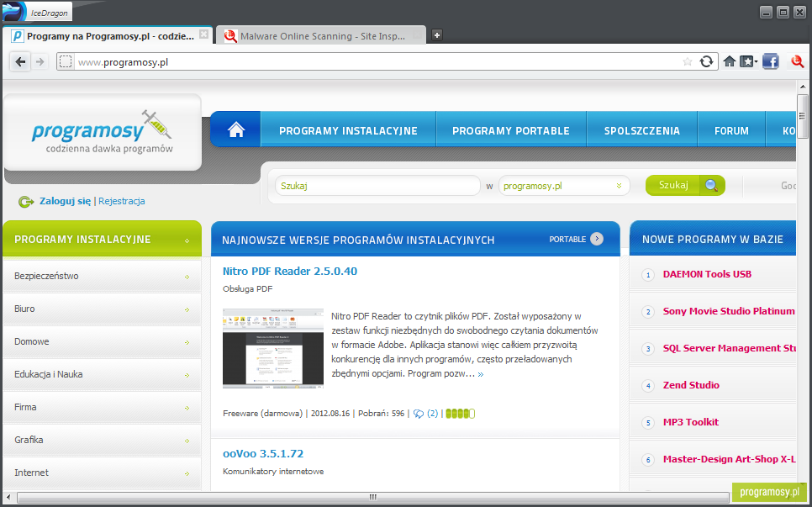Open the bookmarks menu icon
Screen dimensions: 812x507
[x=748, y=62]
